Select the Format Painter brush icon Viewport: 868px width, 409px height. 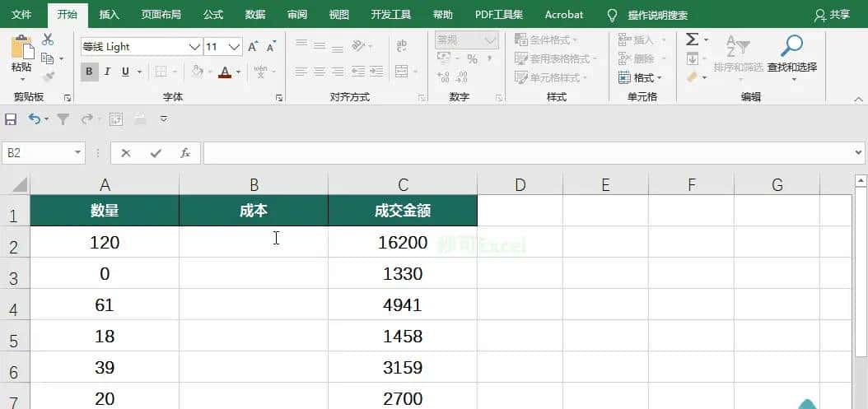point(48,77)
